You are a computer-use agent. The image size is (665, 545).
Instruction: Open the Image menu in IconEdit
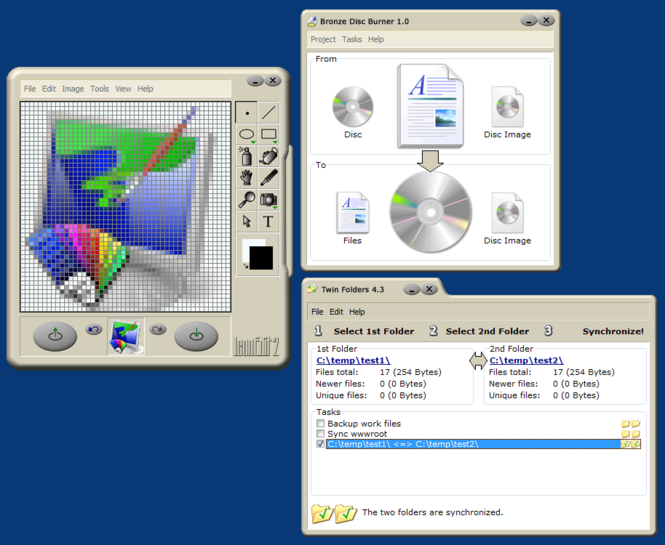(x=73, y=89)
